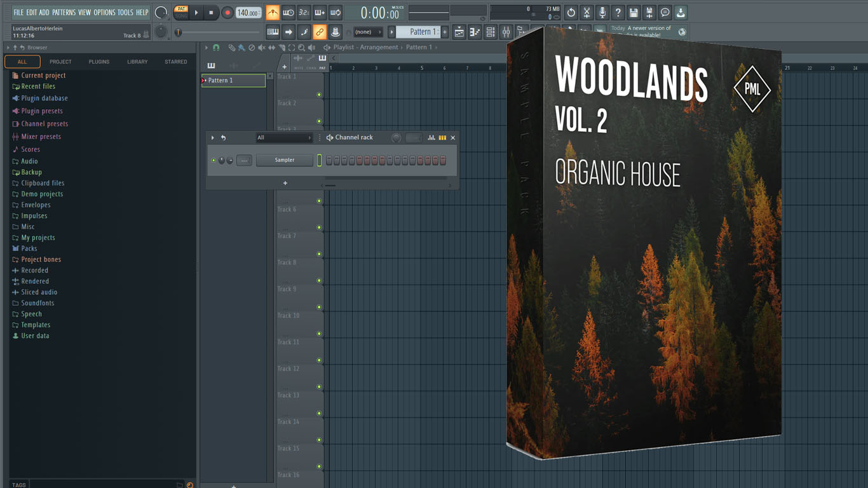Click the undo history icon
This screenshot has height=488, width=868.
coord(571,13)
